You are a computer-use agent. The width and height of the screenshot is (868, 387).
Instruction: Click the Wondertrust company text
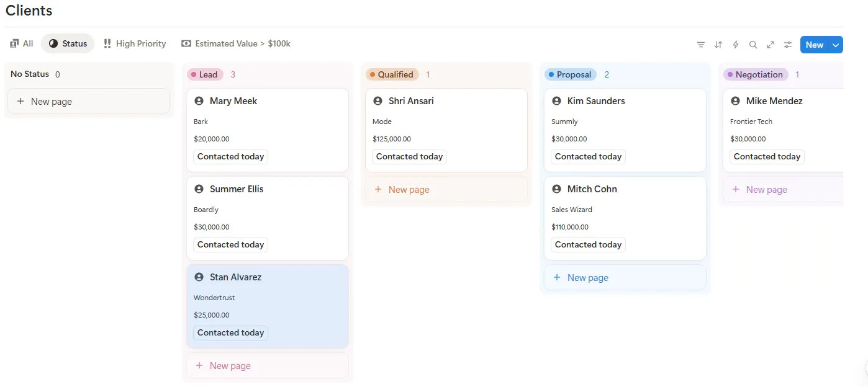click(214, 298)
